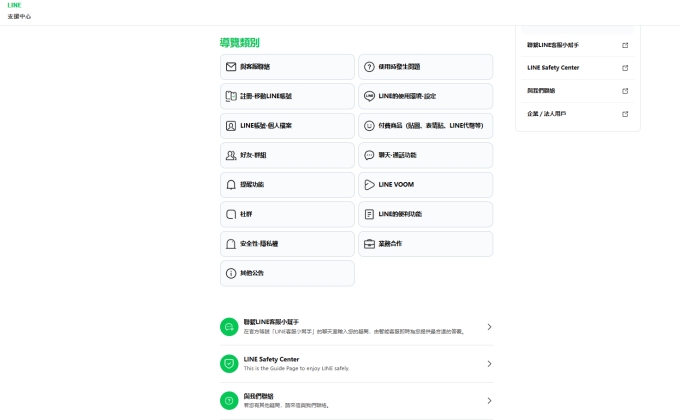
Task: Open the LINE VOOM category
Action: (425, 185)
